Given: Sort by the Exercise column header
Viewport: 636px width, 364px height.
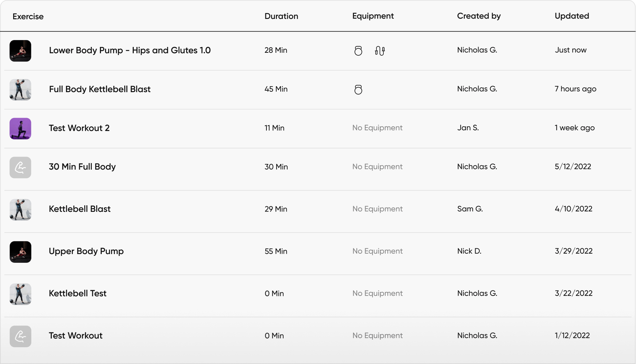Looking at the screenshot, I should tap(28, 16).
